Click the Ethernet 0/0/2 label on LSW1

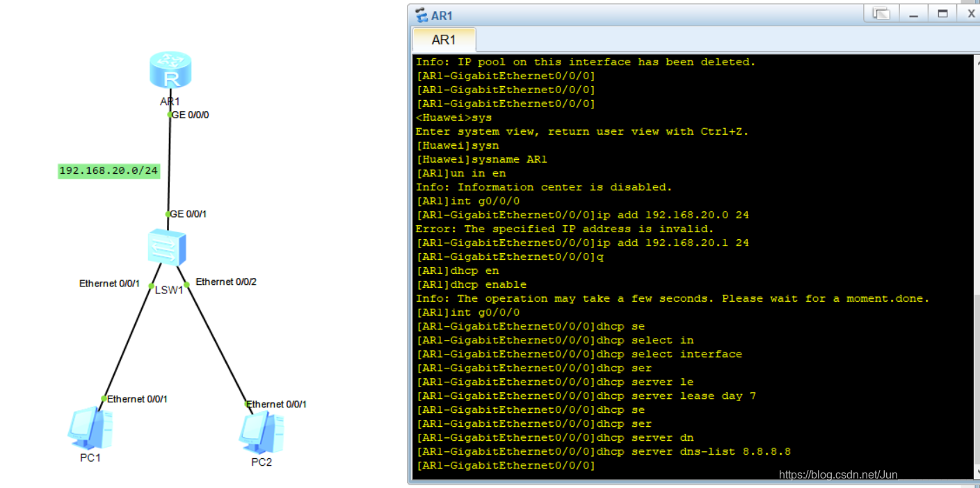(226, 282)
